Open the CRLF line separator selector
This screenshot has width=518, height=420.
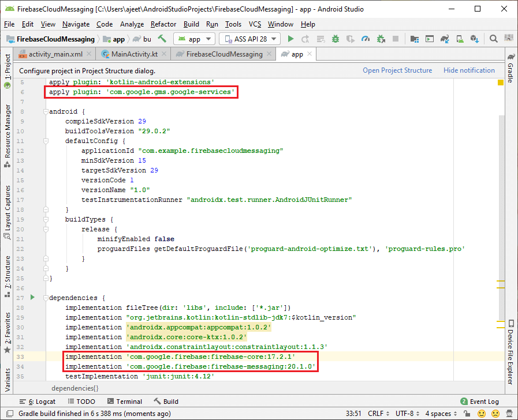378,414
